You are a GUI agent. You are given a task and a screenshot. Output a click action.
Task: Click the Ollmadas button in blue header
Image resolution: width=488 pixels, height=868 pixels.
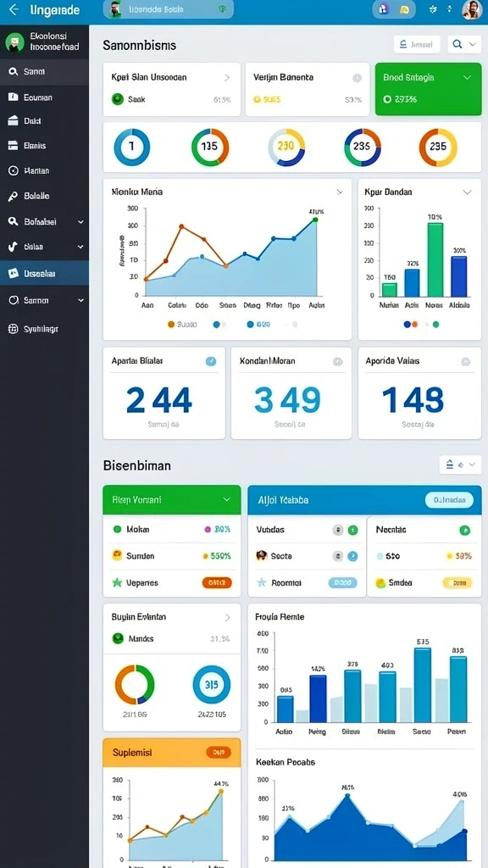tap(449, 500)
